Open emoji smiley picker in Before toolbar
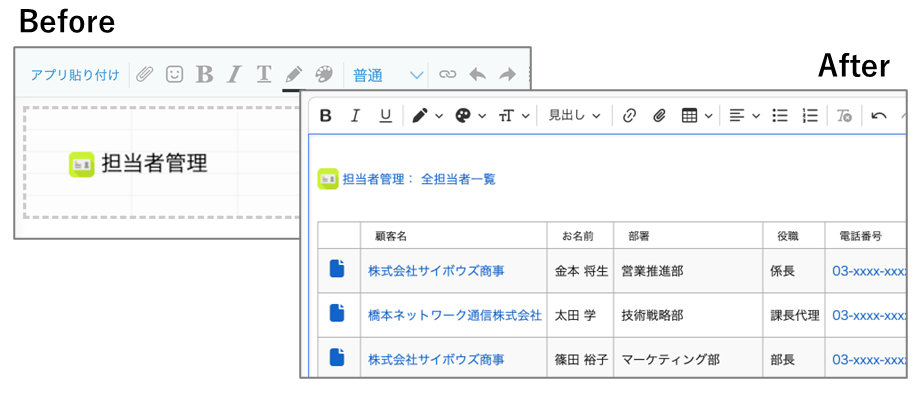The width and height of the screenshot is (920, 395). (x=174, y=74)
